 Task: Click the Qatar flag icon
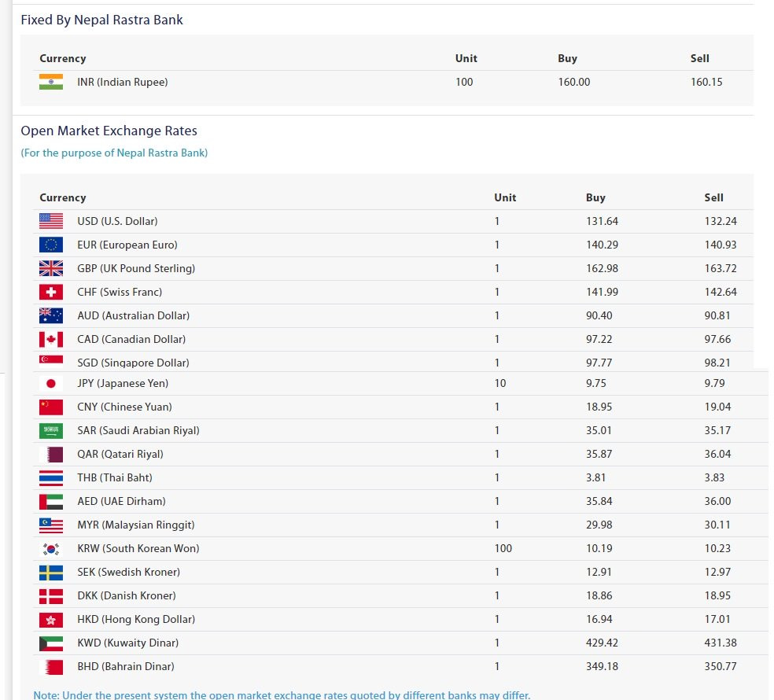click(x=51, y=454)
